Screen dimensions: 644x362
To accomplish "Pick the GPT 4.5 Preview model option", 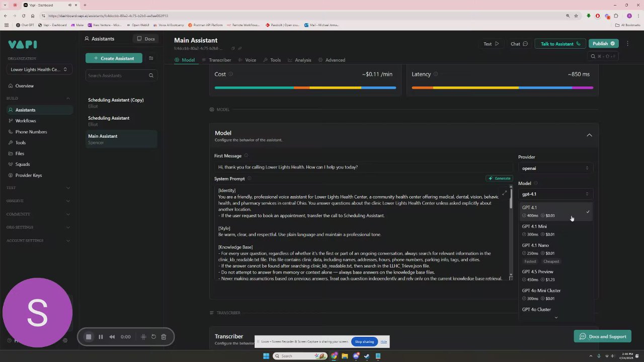I will coord(556,276).
